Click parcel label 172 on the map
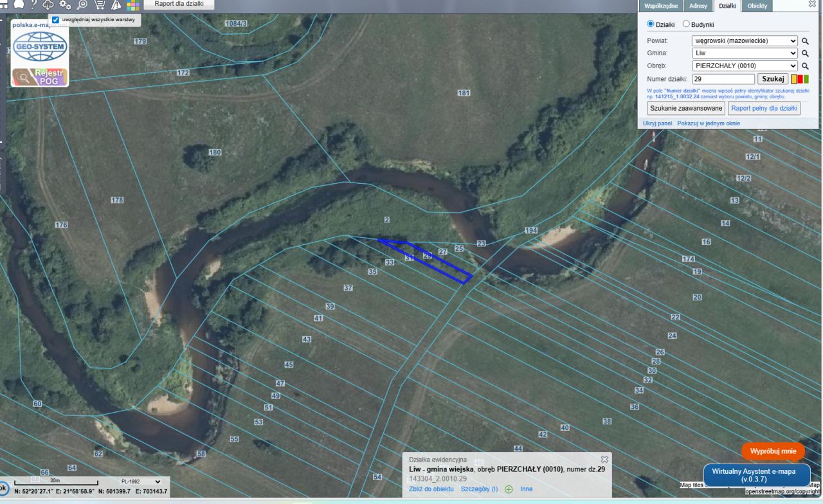This screenshot has height=504, width=823. coord(183,73)
